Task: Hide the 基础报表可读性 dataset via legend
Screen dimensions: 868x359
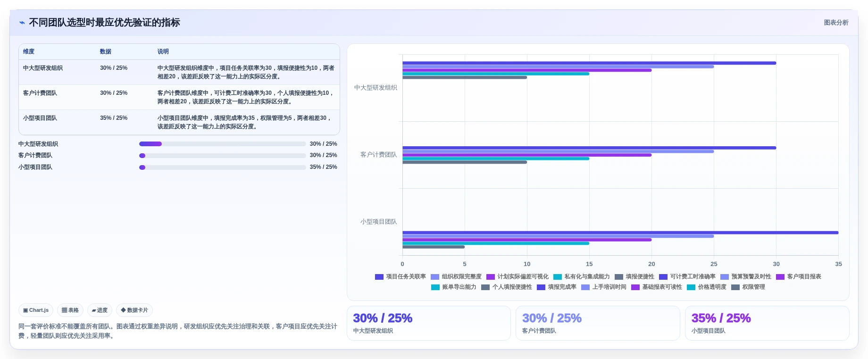Action: tap(657, 287)
